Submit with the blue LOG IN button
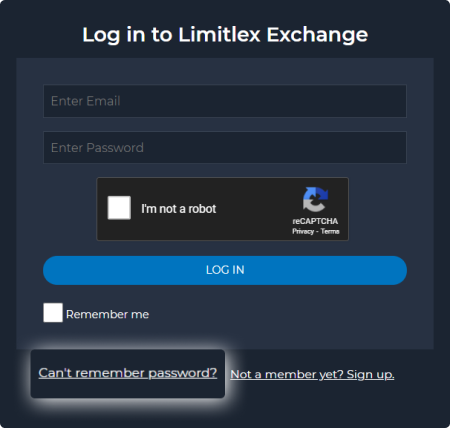The height and width of the screenshot is (428, 450). (225, 270)
